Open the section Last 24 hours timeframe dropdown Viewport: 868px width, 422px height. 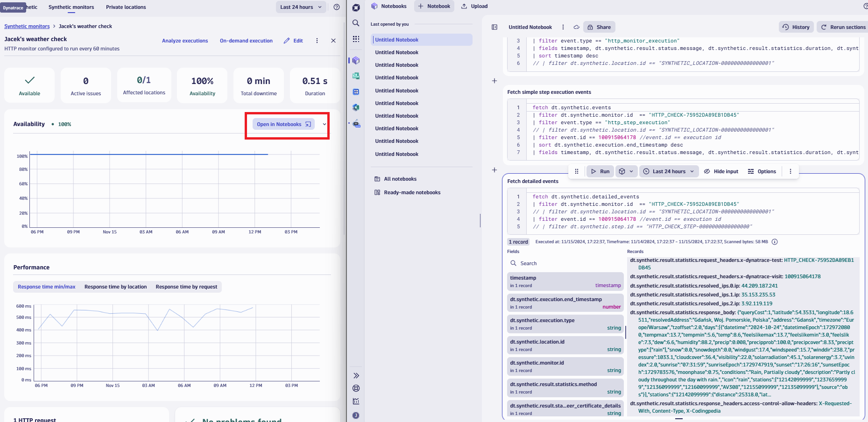click(669, 171)
